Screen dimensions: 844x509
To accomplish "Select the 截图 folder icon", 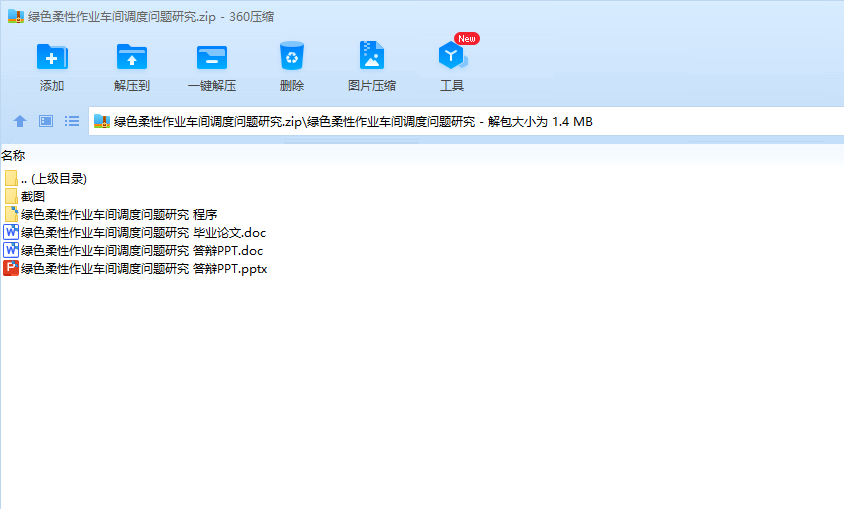I will pos(11,196).
